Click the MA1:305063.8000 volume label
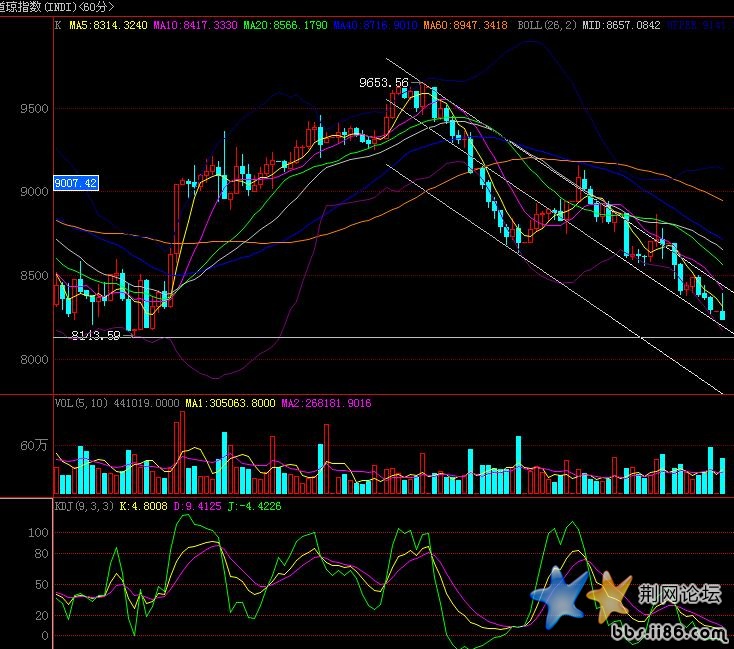This screenshot has height=649, width=734. pos(230,403)
